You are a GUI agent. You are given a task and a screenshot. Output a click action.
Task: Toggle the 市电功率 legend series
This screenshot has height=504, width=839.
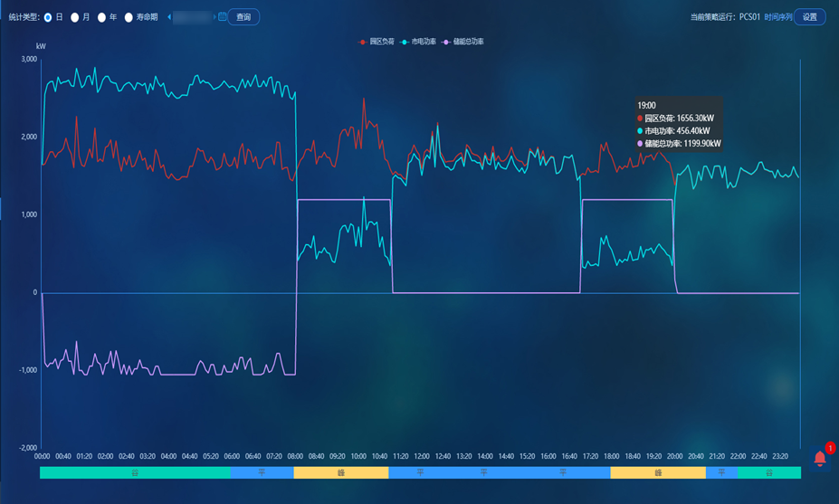coord(418,42)
